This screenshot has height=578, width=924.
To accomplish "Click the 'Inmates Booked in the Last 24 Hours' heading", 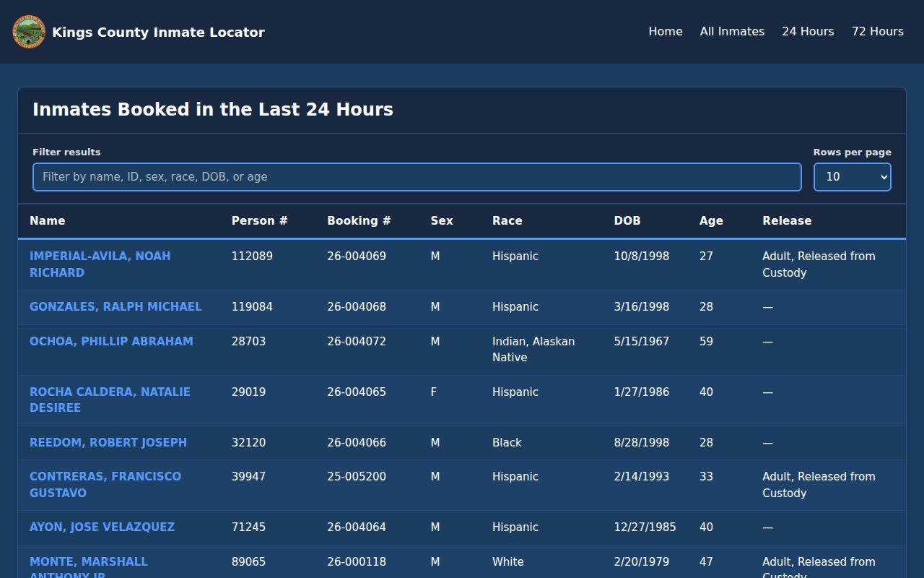I will [x=213, y=110].
